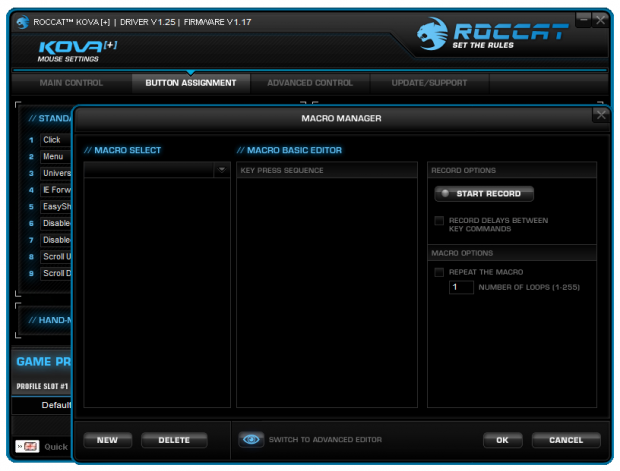Click the Key Press Sequence list area
620x471 pixels.
click(327, 292)
